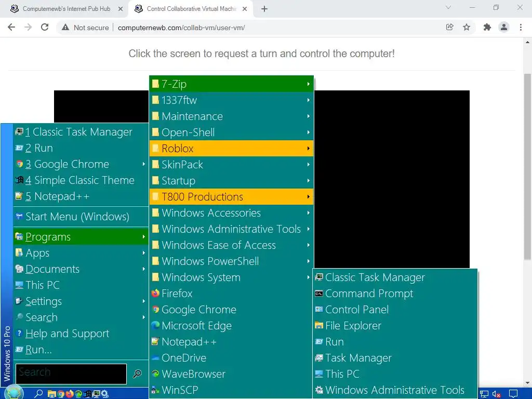532x399 pixels.
Task: Click the taskbar search magnifier
Action: pyautogui.click(x=38, y=394)
